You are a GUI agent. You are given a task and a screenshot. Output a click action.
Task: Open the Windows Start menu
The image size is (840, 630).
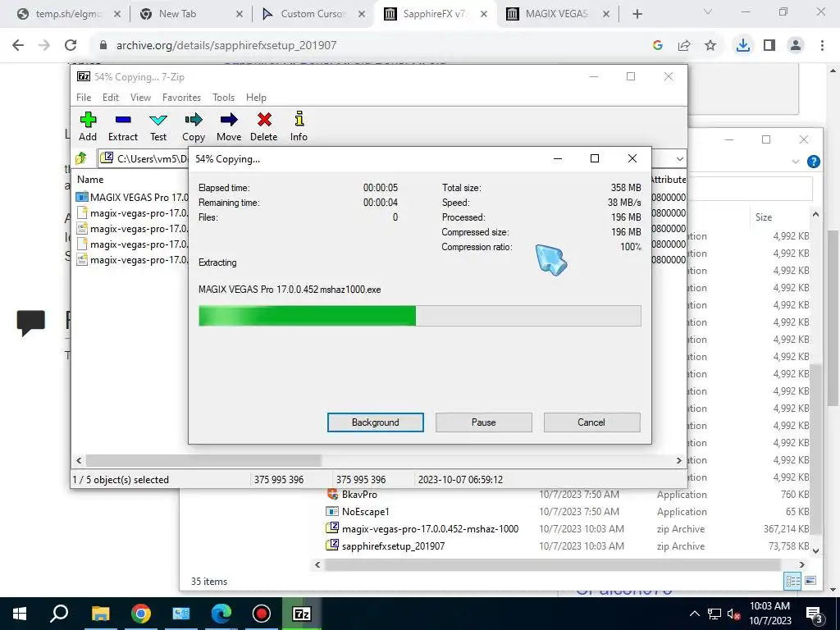click(x=20, y=614)
